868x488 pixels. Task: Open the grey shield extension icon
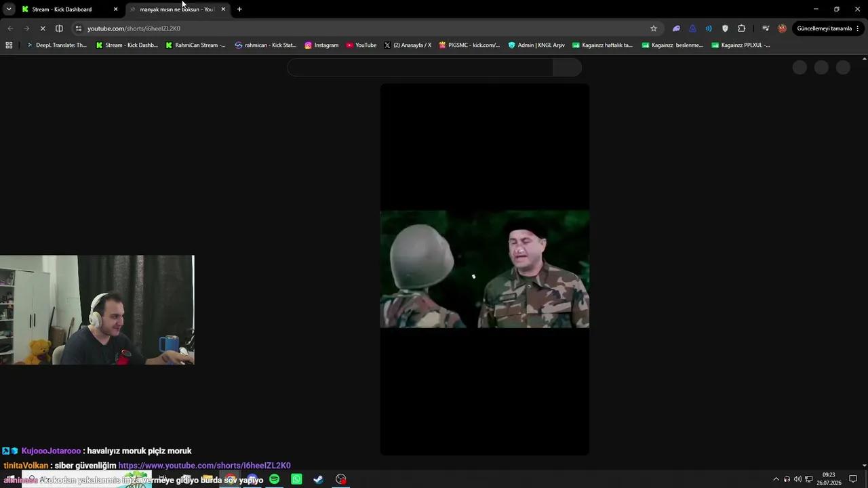725,28
